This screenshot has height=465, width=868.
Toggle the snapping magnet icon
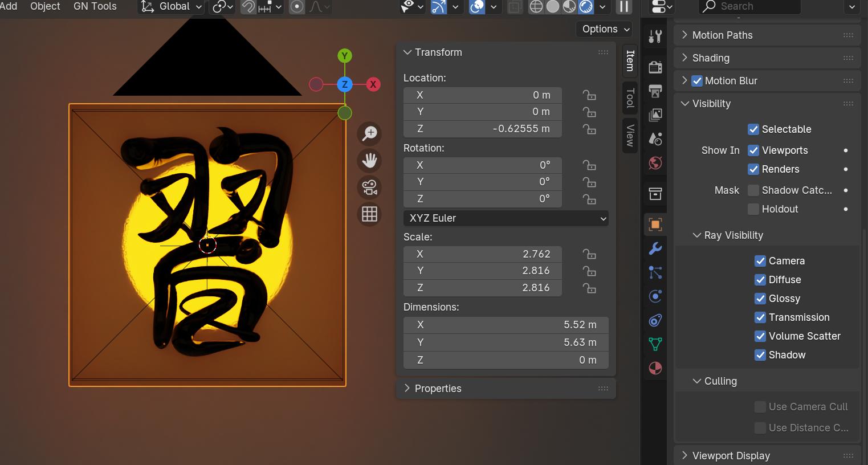tap(248, 7)
